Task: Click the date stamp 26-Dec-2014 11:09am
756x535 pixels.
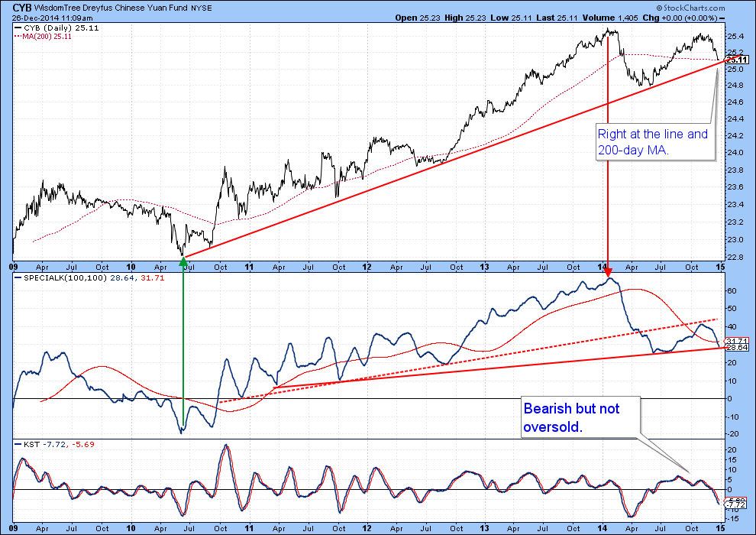Action: (53, 18)
